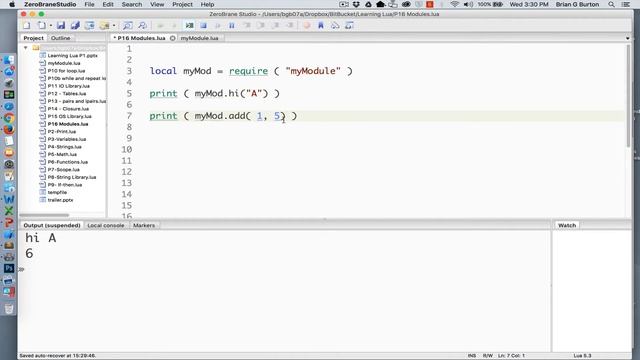Open the File menu
This screenshot has width=640, height=360.
(89, 4)
